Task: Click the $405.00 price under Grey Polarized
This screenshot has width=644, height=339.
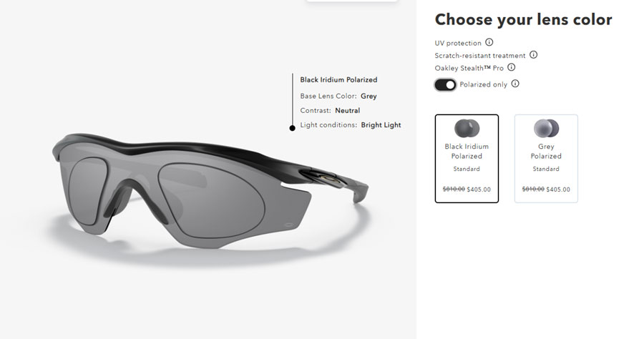Action: pos(558,190)
